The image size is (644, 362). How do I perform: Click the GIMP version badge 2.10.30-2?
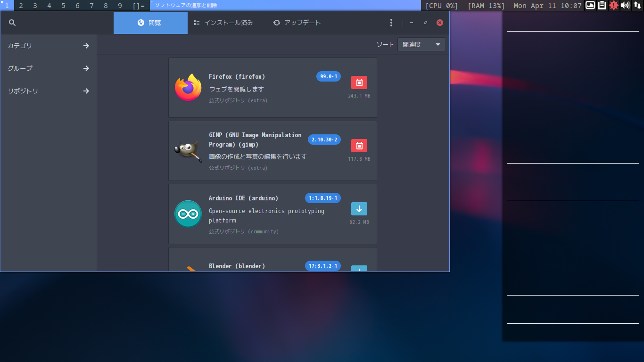[324, 140]
